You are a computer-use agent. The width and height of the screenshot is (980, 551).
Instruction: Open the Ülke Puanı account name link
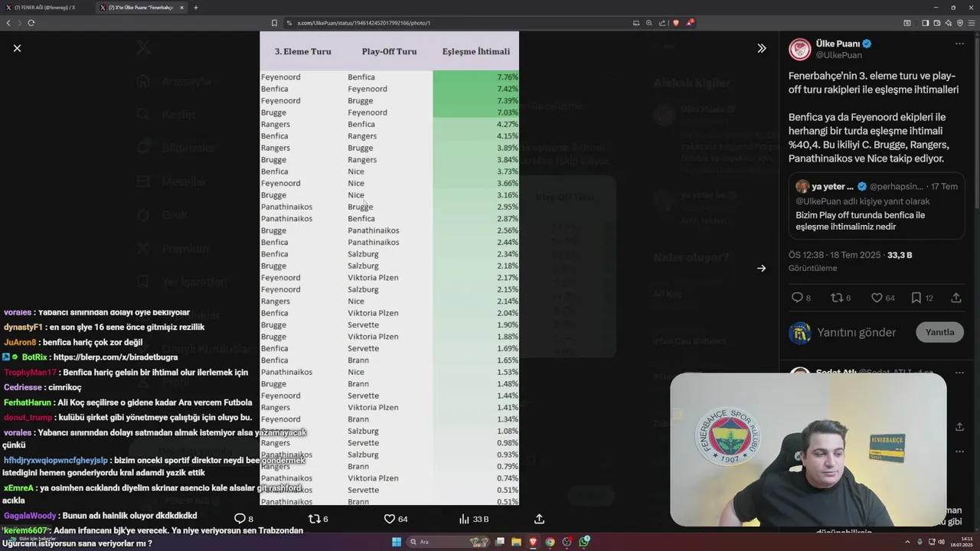click(x=838, y=44)
